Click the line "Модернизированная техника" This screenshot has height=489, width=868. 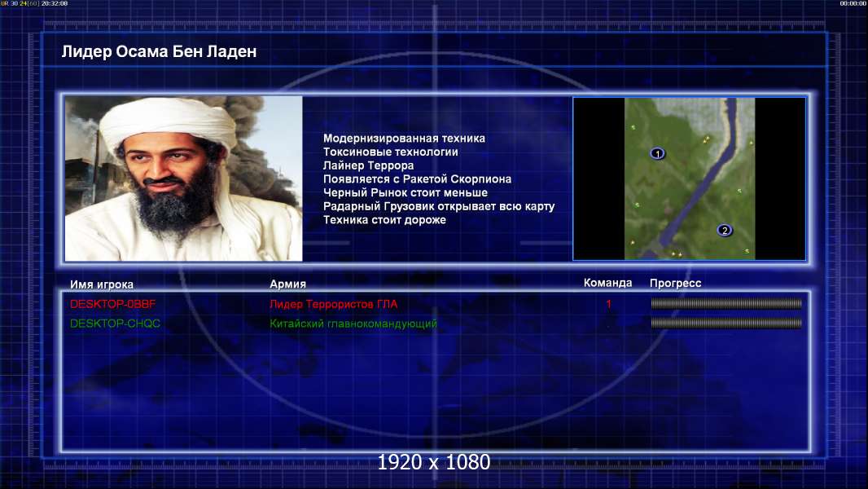404,139
